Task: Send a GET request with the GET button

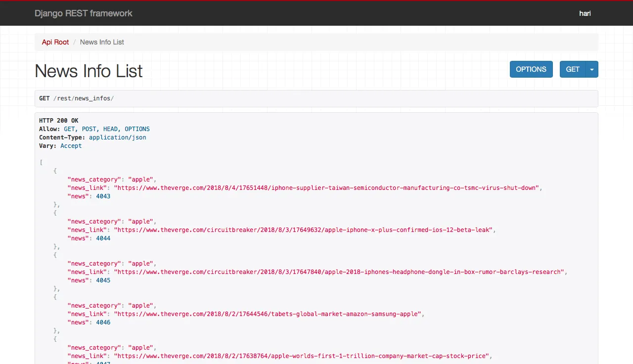Action: (573, 69)
